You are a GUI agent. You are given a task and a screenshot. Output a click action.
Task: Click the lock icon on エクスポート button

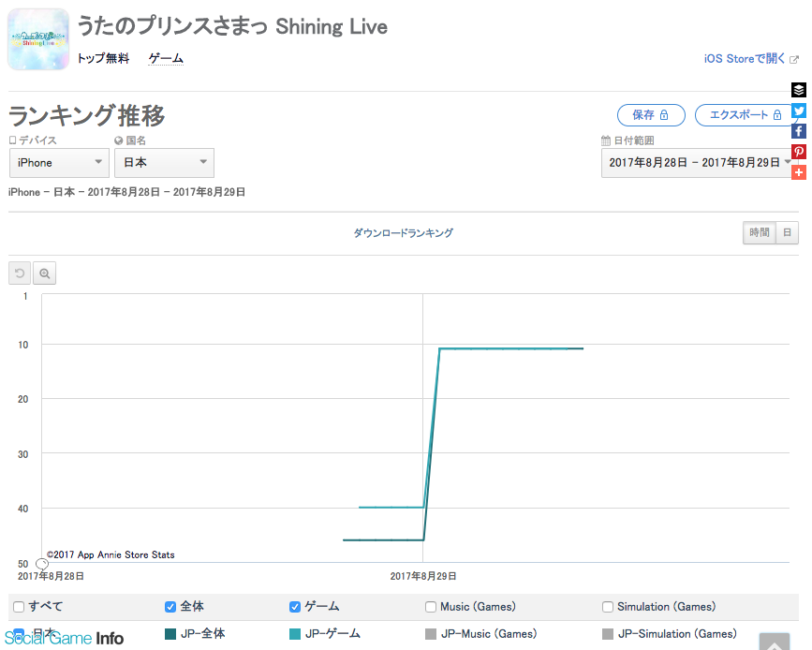click(x=777, y=115)
